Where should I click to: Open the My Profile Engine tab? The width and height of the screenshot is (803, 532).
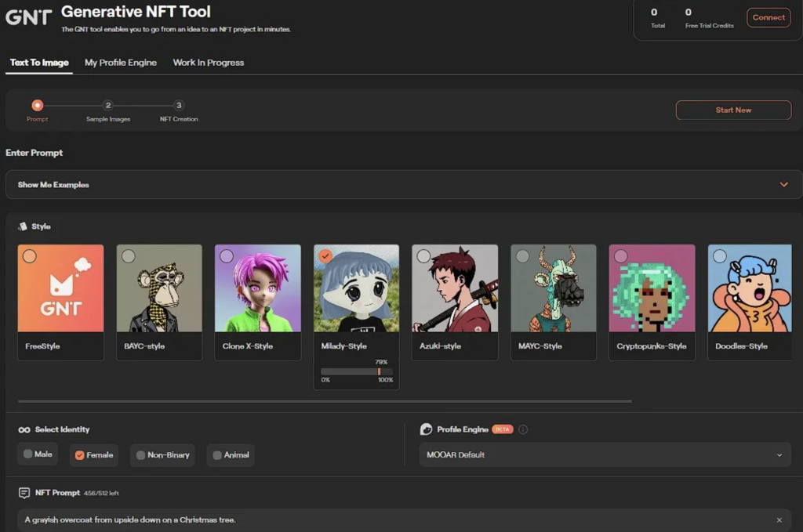tap(121, 63)
